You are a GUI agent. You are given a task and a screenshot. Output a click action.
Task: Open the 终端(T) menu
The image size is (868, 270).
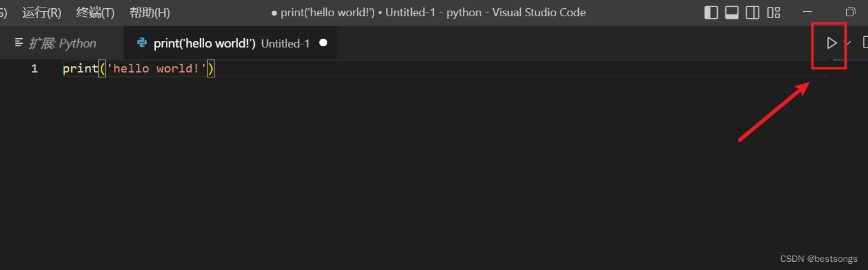pos(95,12)
